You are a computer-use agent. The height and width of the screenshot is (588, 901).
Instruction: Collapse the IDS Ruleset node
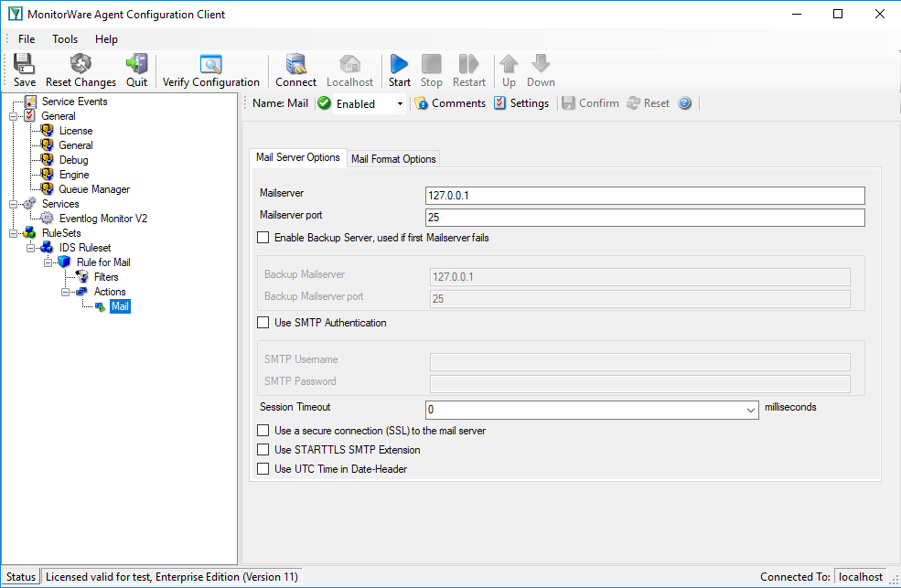point(30,248)
